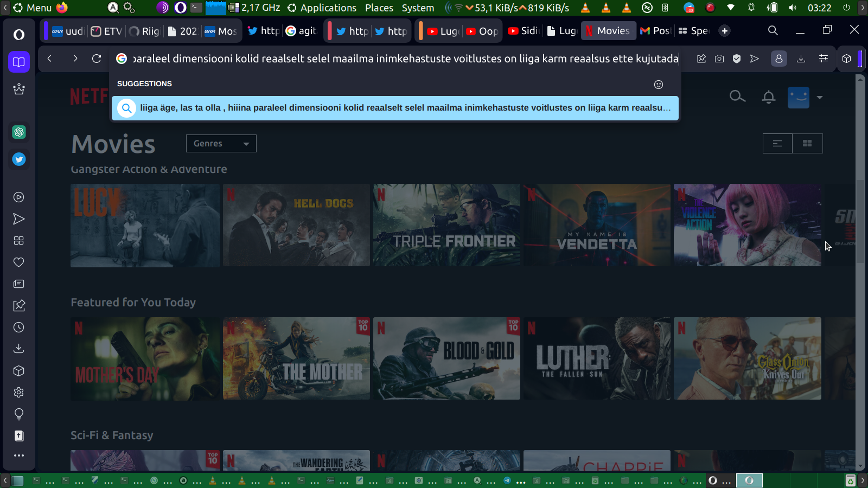
Task: Open the Opera main menu logo
Action: 19,35
